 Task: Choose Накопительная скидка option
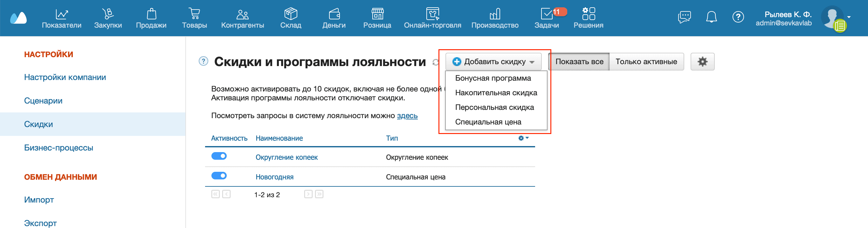pyautogui.click(x=496, y=93)
